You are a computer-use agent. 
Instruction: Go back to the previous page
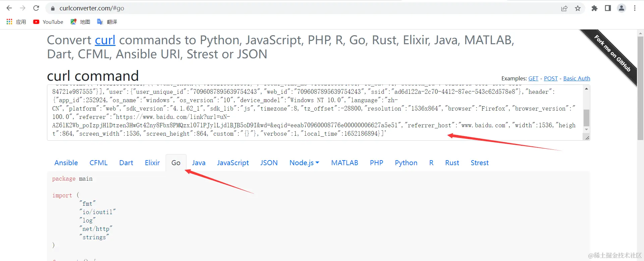click(x=9, y=8)
